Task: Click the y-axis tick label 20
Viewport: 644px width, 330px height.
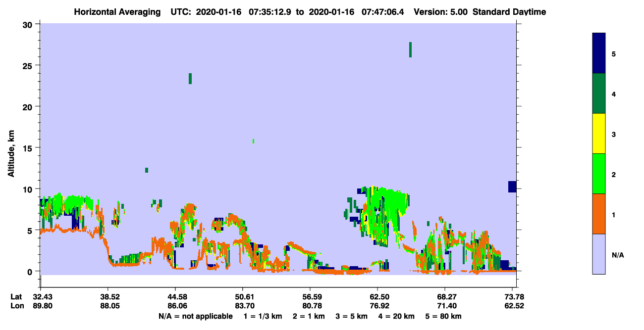Action: pyautogui.click(x=29, y=106)
